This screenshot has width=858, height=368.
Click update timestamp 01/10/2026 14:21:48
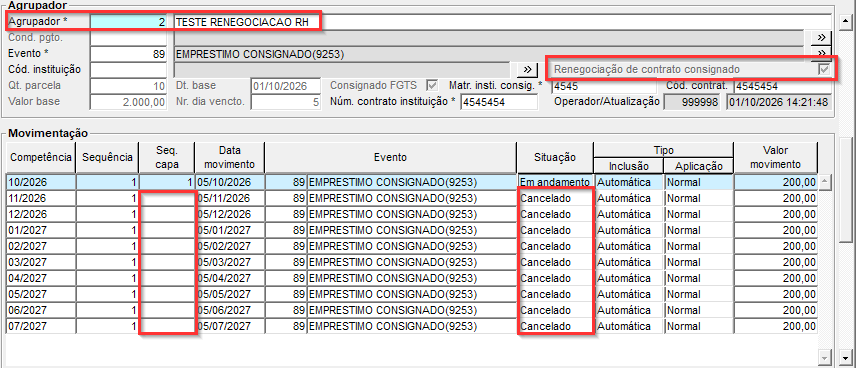[x=779, y=102]
